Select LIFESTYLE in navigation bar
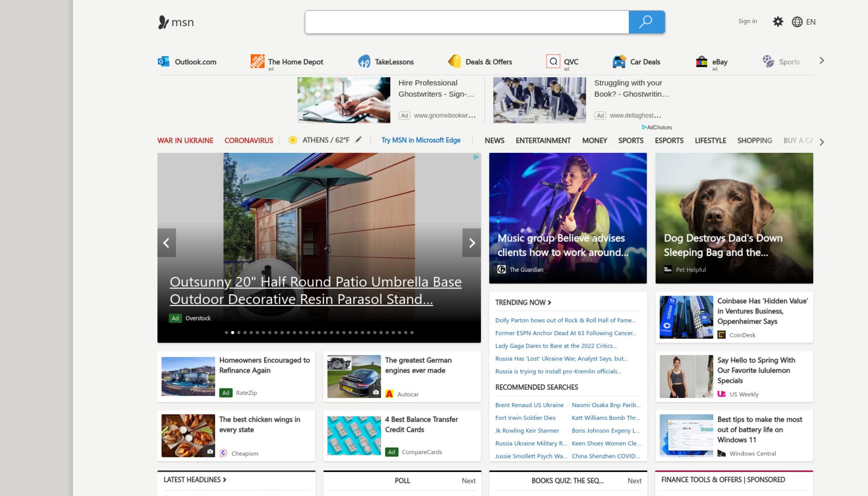 coord(710,141)
